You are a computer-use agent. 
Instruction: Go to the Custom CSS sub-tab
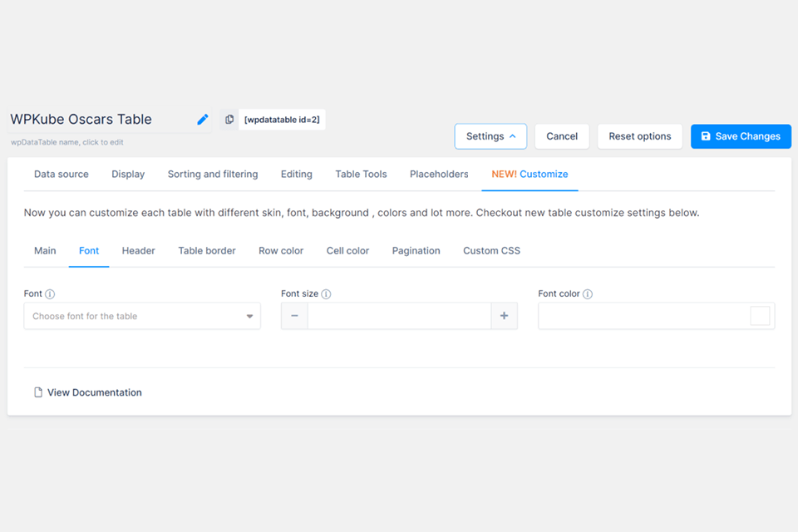pos(491,250)
